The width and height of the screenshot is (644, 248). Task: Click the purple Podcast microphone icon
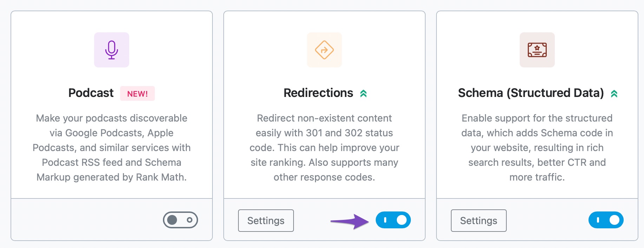[x=112, y=50]
